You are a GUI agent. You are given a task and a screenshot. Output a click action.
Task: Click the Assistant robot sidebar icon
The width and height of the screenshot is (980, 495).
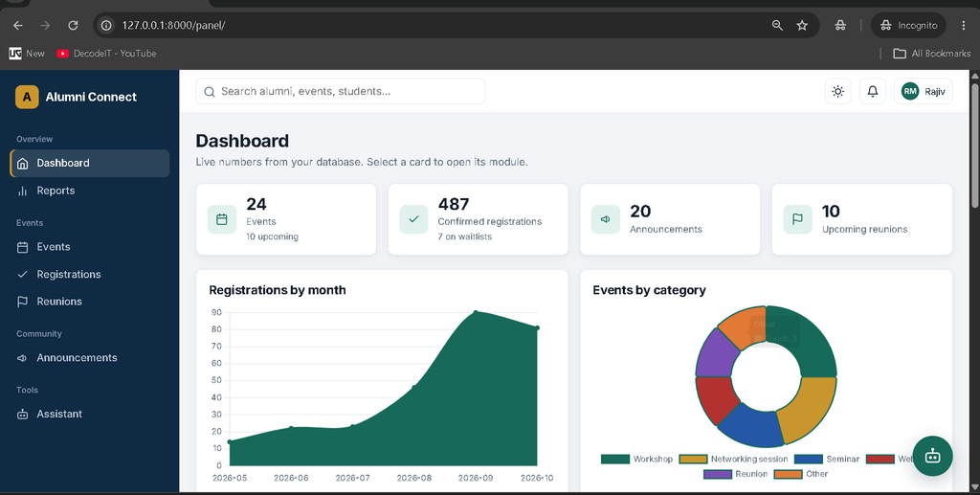[x=23, y=415]
